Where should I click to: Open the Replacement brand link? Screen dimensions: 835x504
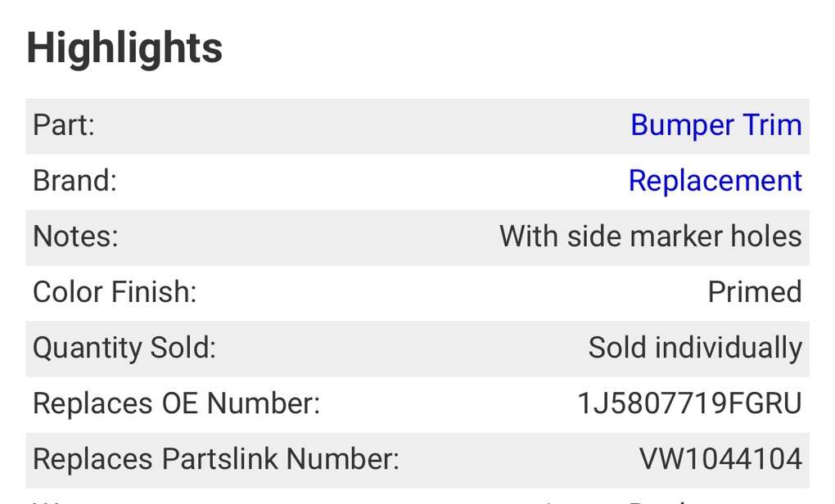[715, 181]
